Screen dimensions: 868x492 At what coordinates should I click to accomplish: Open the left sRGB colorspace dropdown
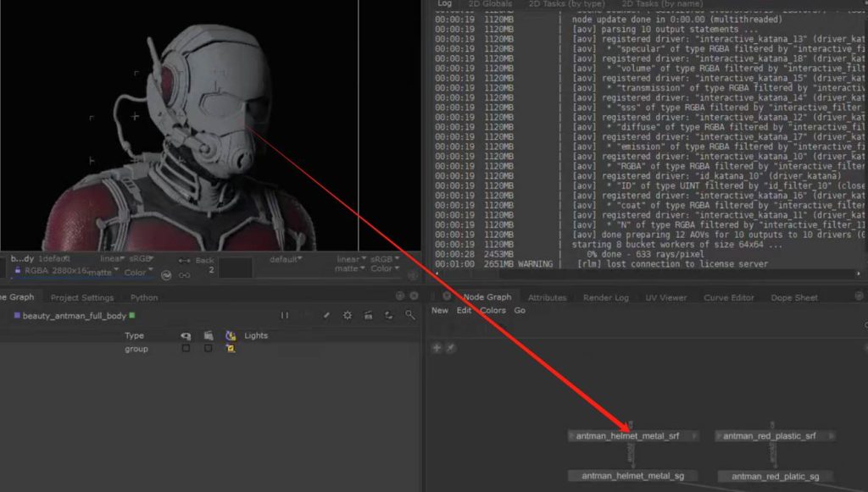pos(139,259)
